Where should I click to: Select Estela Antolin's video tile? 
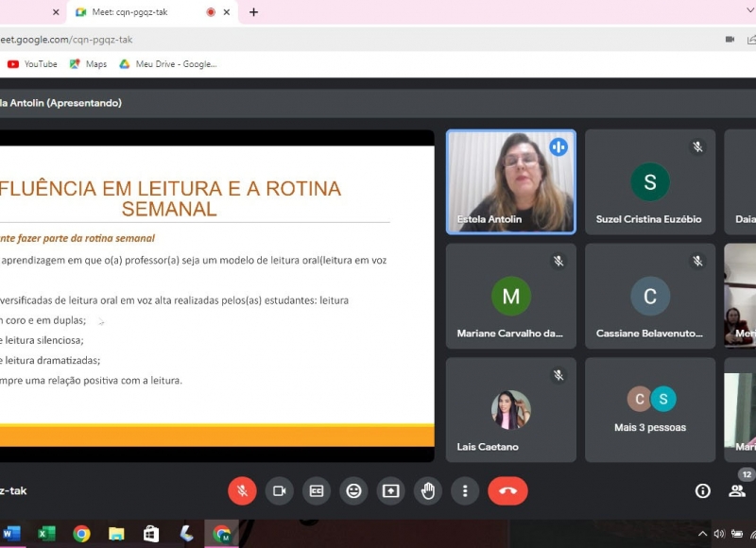coord(510,181)
